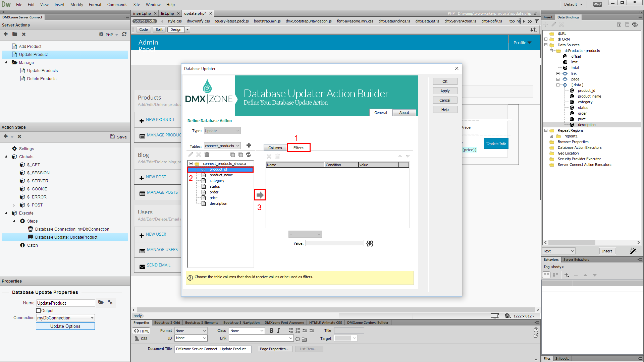
Task: Delete selected server action icon
Action: tap(24, 34)
